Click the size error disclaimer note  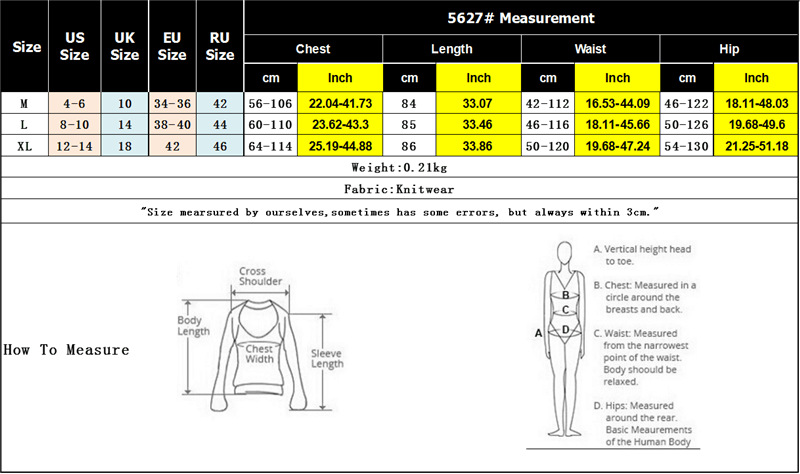[x=399, y=212]
